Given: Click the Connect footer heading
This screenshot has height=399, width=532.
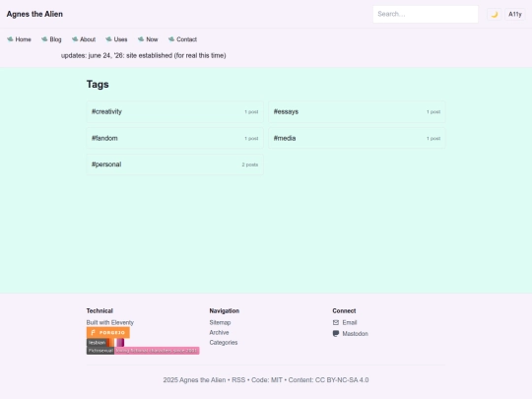Looking at the screenshot, I should tap(344, 310).
